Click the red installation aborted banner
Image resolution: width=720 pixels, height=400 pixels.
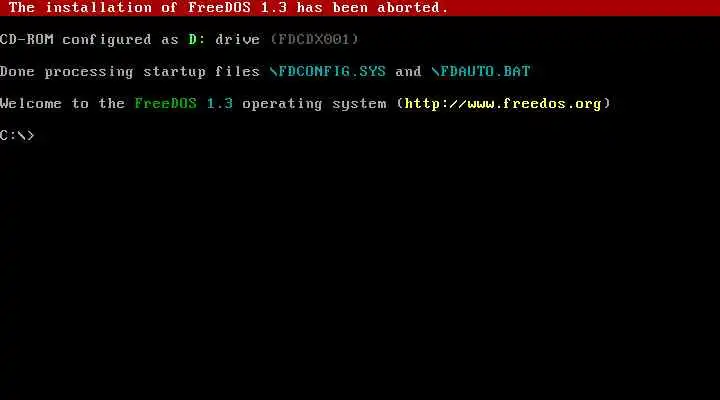point(360,8)
